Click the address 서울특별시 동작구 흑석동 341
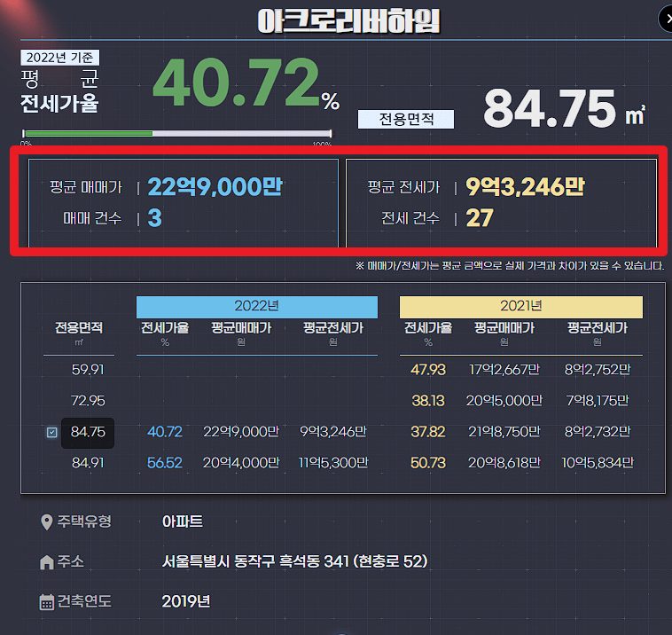 (295, 561)
